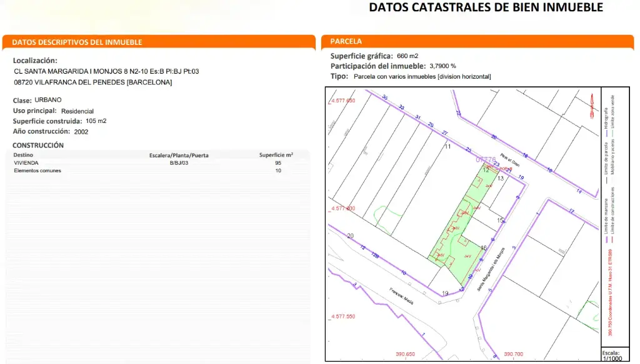This screenshot has height=364, width=640.
Task: Select the Límite de construcciones legend symbol
Action: point(612,239)
